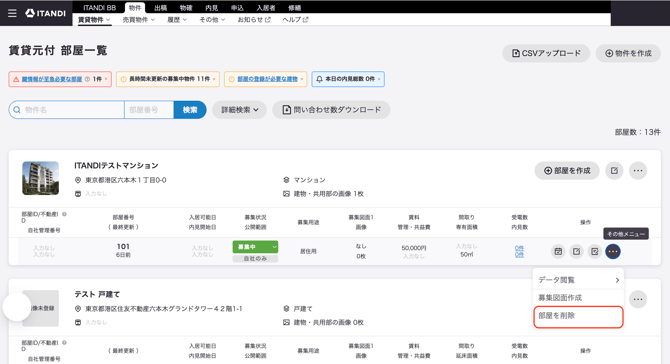The width and height of the screenshot is (670, 364).
Task: Expand the データ閲覧 submenu
Action: pyautogui.click(x=578, y=280)
